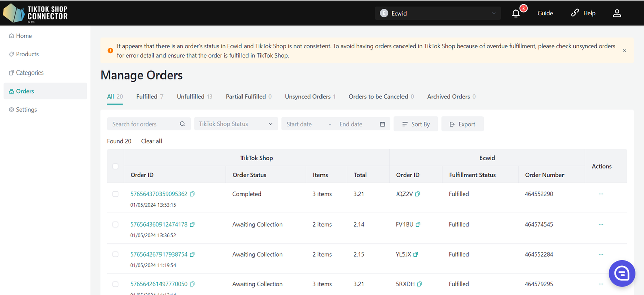
Task: Copy Ecwid order ID FV1BU
Action: click(418, 224)
